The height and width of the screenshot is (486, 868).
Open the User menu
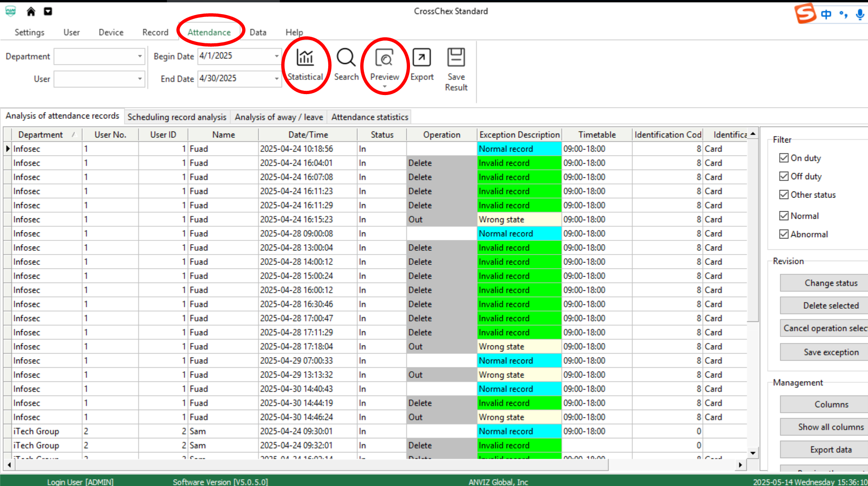[x=71, y=32]
